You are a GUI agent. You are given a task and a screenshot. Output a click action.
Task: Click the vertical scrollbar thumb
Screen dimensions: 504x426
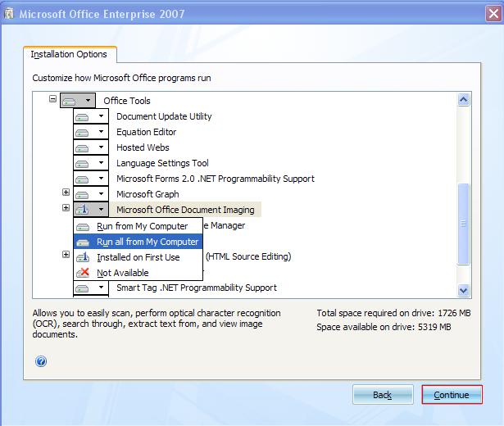coord(463,224)
